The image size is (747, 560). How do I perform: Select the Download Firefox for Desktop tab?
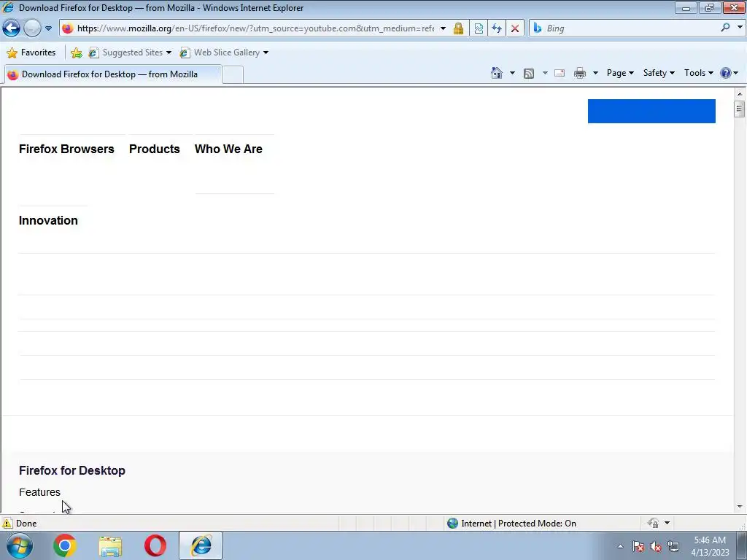[113, 74]
